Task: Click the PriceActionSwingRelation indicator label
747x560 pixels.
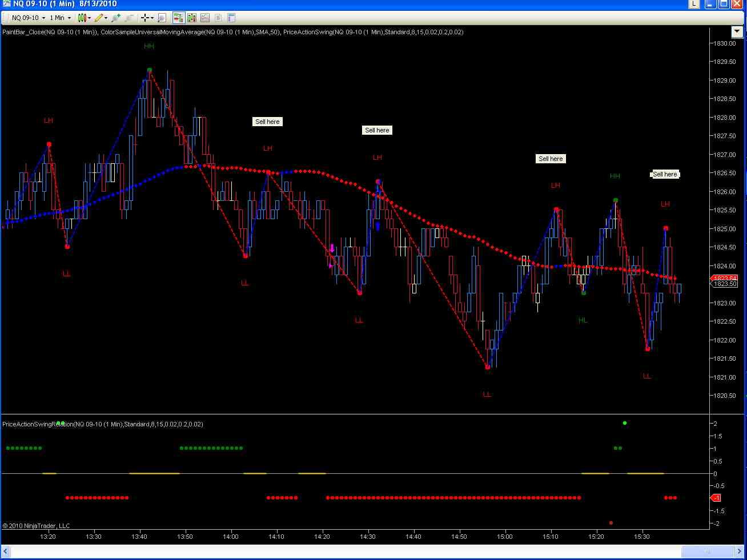Action: click(103, 424)
